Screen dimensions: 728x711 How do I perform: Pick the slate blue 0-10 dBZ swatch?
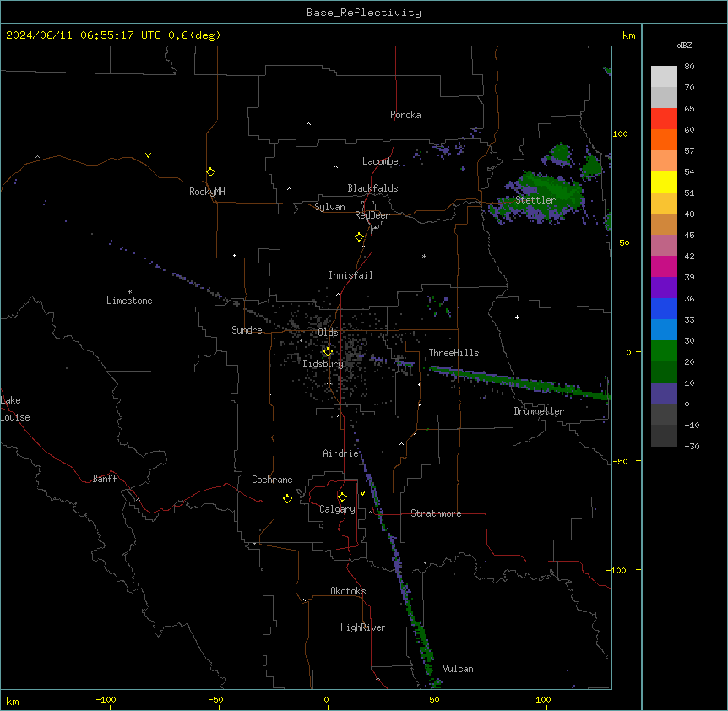coord(664,393)
